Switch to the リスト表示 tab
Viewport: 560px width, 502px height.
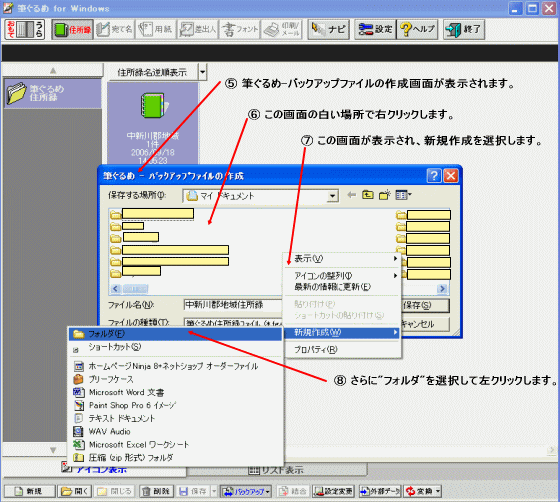[x=277, y=470]
